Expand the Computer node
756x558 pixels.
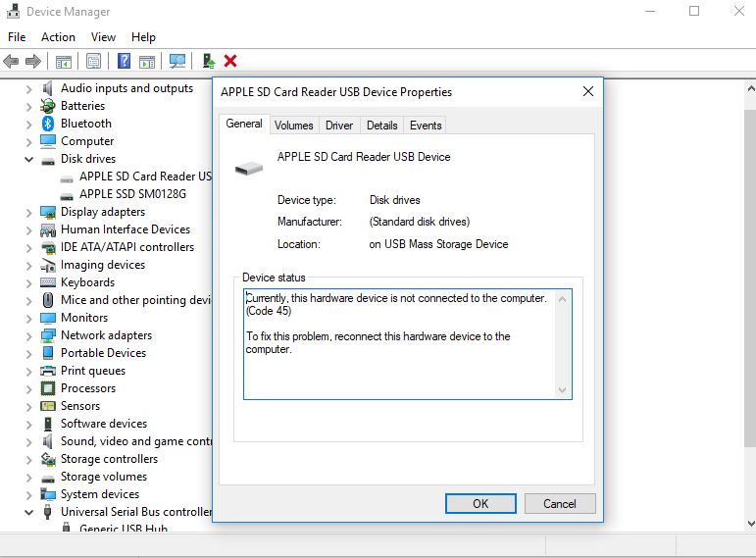pos(29,142)
